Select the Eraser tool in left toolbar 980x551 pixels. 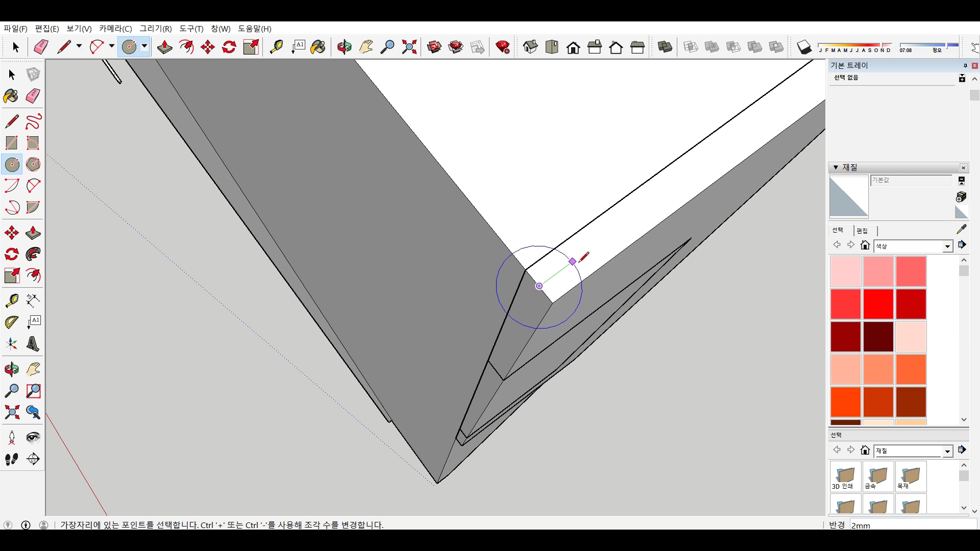(33, 96)
